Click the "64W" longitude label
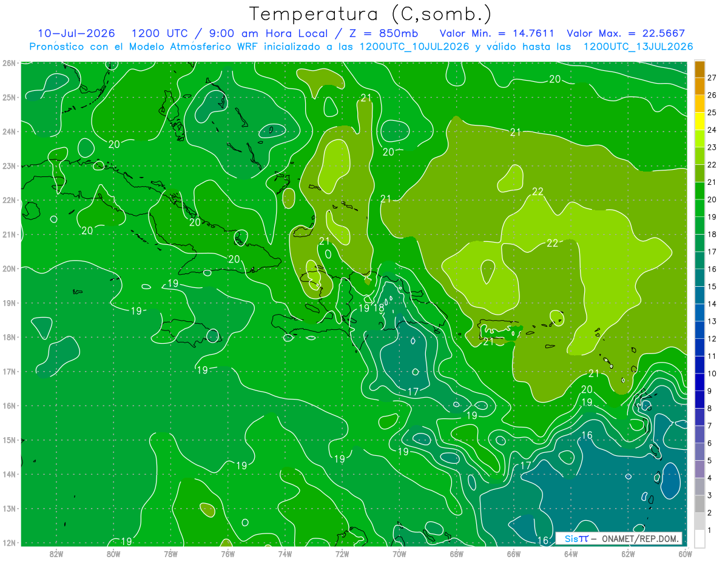 click(571, 554)
